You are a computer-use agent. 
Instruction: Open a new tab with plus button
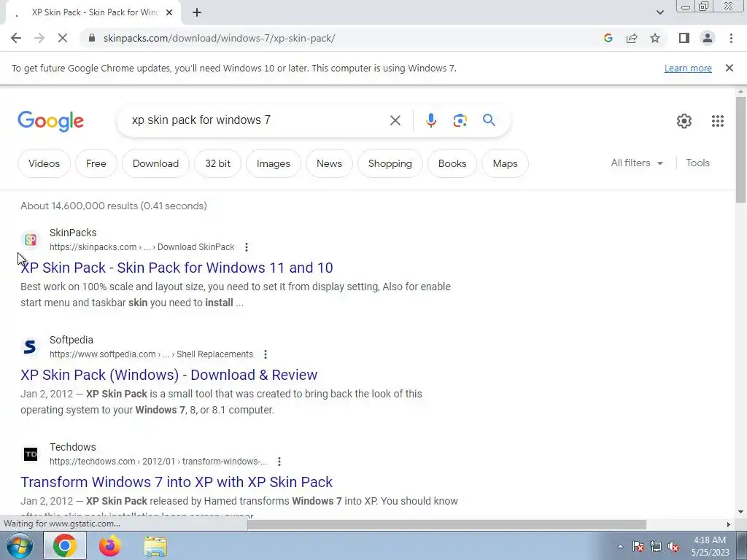coord(197,12)
